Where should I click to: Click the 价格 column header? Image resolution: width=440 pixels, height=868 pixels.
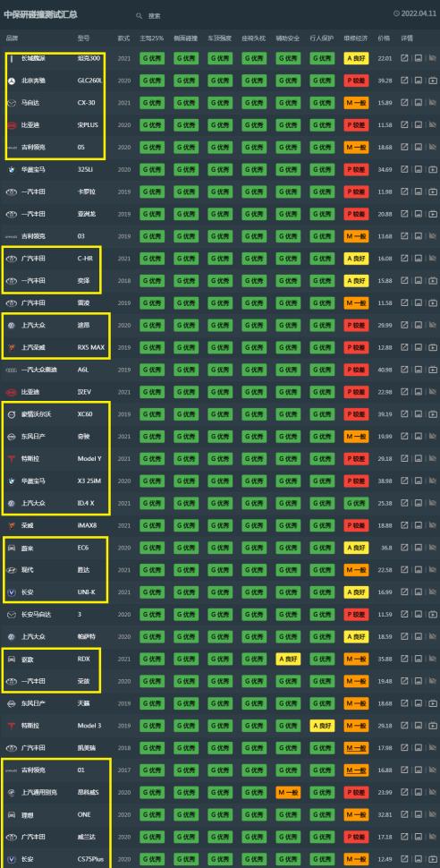[x=384, y=38]
